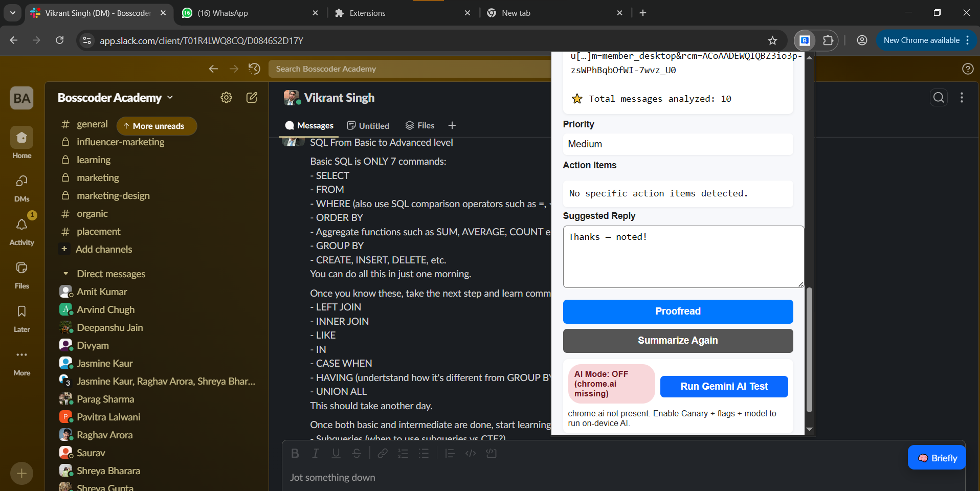Bookmark this page with star icon
The width and height of the screenshot is (980, 491).
click(x=772, y=40)
